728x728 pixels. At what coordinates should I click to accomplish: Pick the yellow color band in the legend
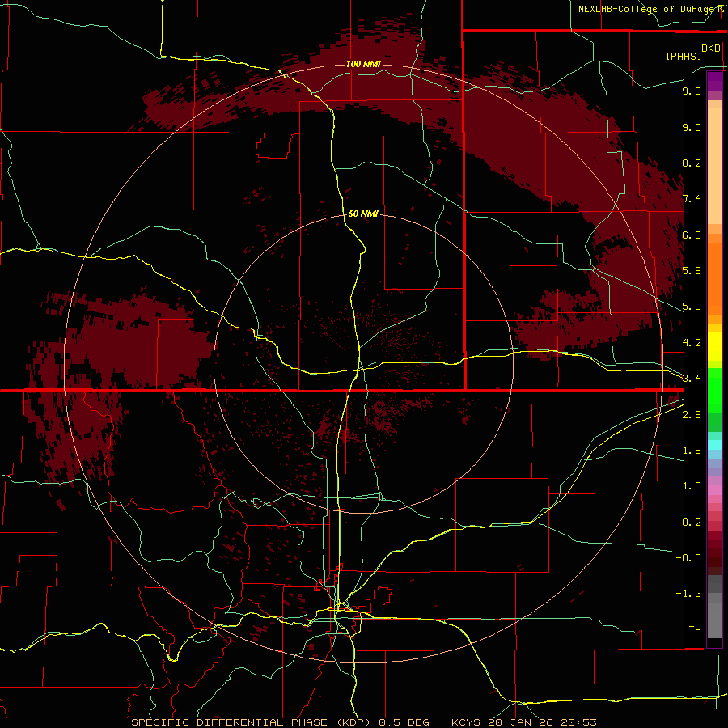(x=714, y=346)
